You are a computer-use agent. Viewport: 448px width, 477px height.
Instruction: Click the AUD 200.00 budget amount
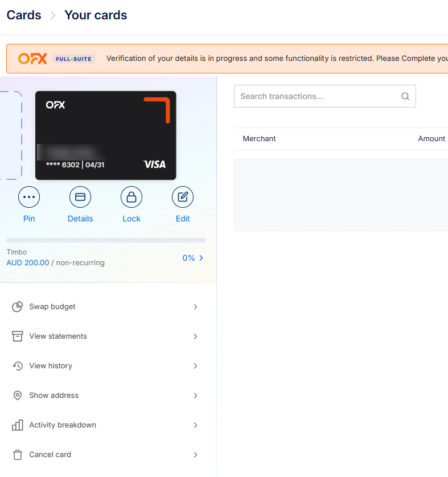pyautogui.click(x=28, y=263)
